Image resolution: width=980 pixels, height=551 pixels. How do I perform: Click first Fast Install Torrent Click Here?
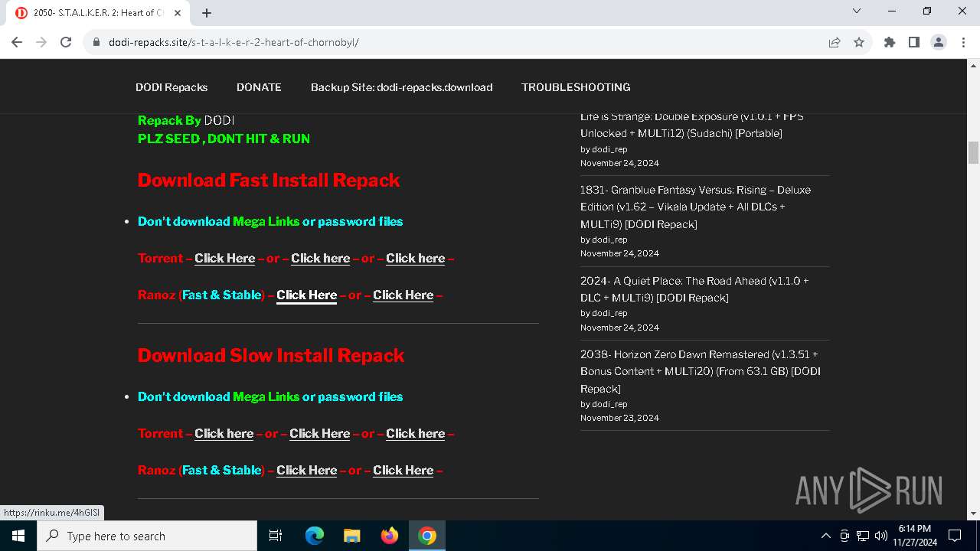[224, 259]
